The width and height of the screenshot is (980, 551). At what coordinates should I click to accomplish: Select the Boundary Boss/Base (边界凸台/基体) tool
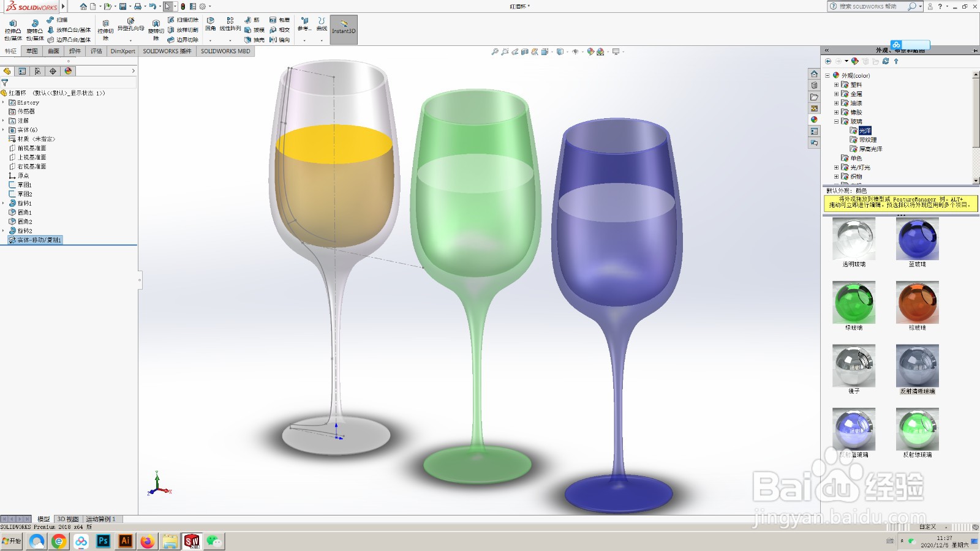[69, 40]
